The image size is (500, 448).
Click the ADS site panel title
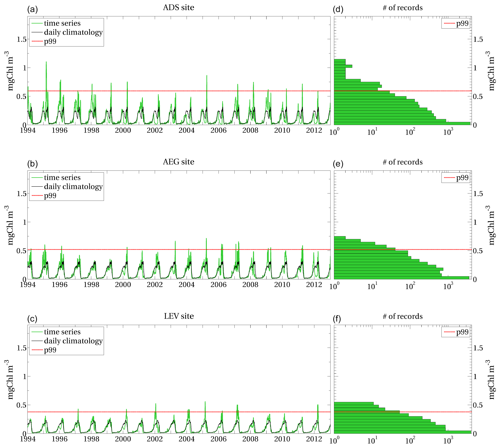178,8
